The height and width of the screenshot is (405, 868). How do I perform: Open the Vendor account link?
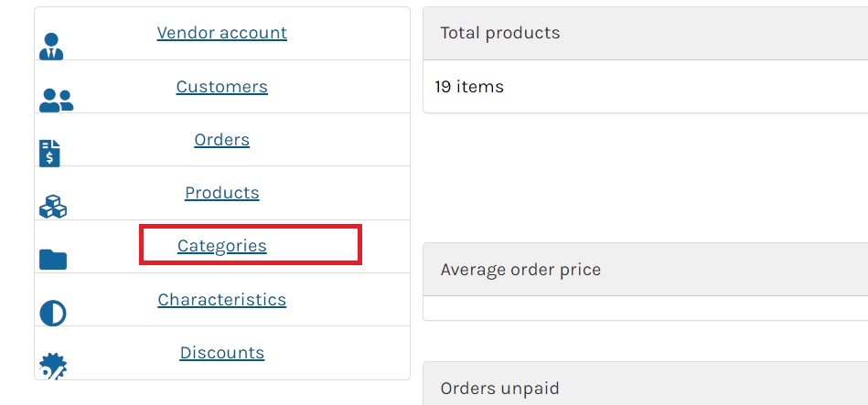pyautogui.click(x=222, y=33)
